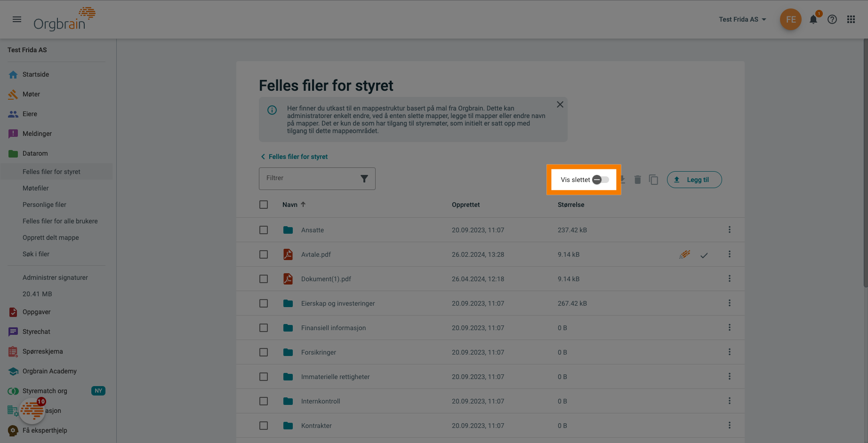Check the Finansiell informasjon checkbox
The height and width of the screenshot is (443, 868).
[x=264, y=328]
